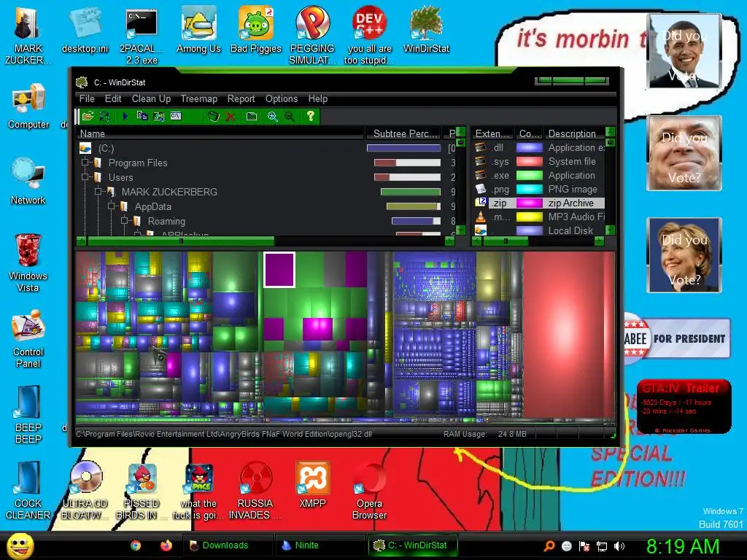Click the C: - WinDirStat taskbar button
The image size is (747, 560).
(x=413, y=545)
